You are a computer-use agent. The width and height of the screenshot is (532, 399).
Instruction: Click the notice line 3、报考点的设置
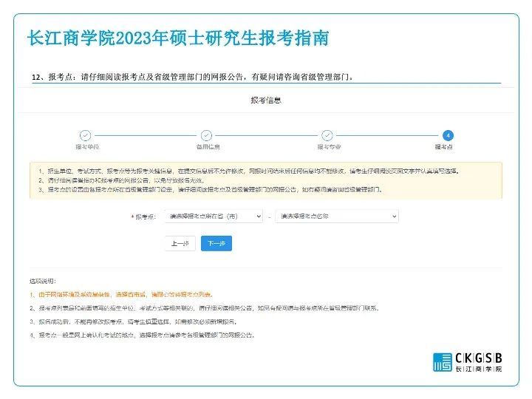click(211, 189)
